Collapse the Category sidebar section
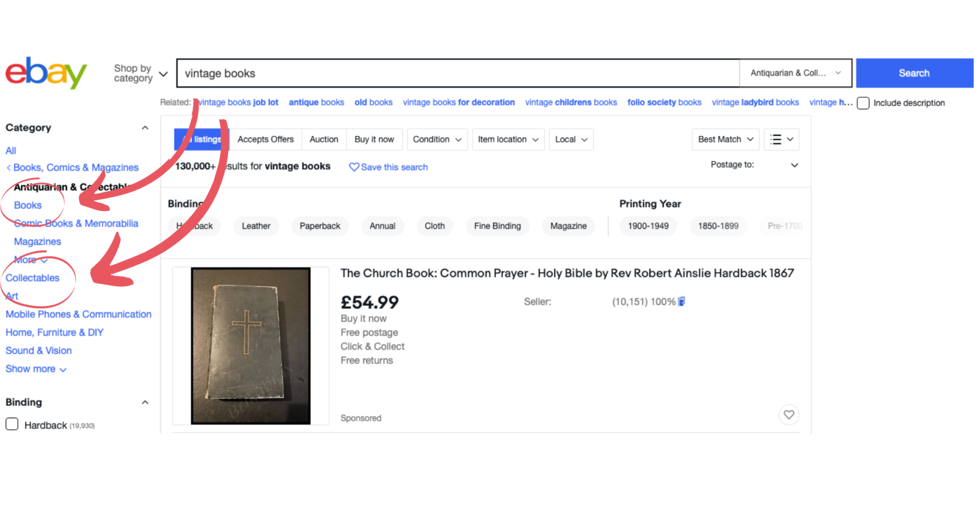Screen dimensions: 980x514 click(145, 127)
